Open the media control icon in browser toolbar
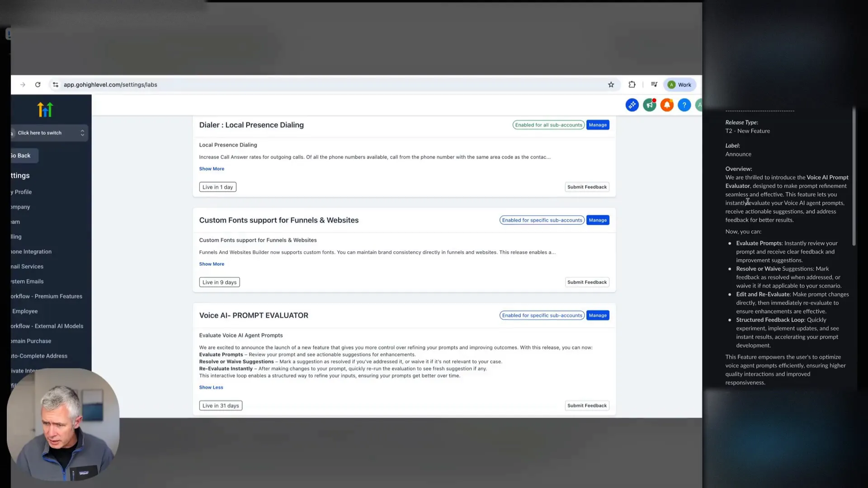Image resolution: width=868 pixels, height=488 pixels. point(654,84)
